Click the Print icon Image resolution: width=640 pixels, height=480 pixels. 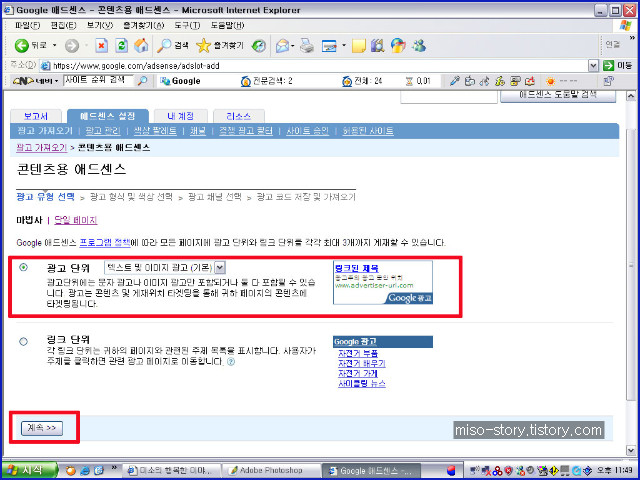point(307,45)
